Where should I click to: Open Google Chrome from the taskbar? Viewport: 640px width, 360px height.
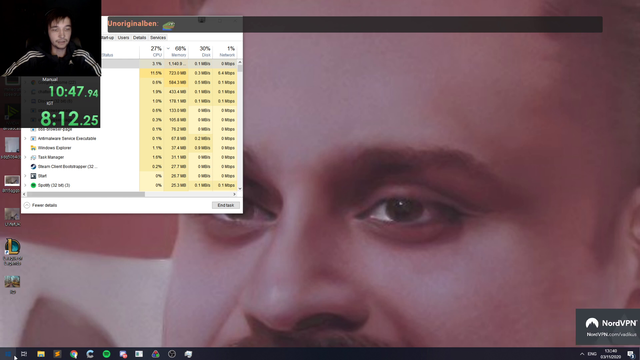[x=73, y=354]
